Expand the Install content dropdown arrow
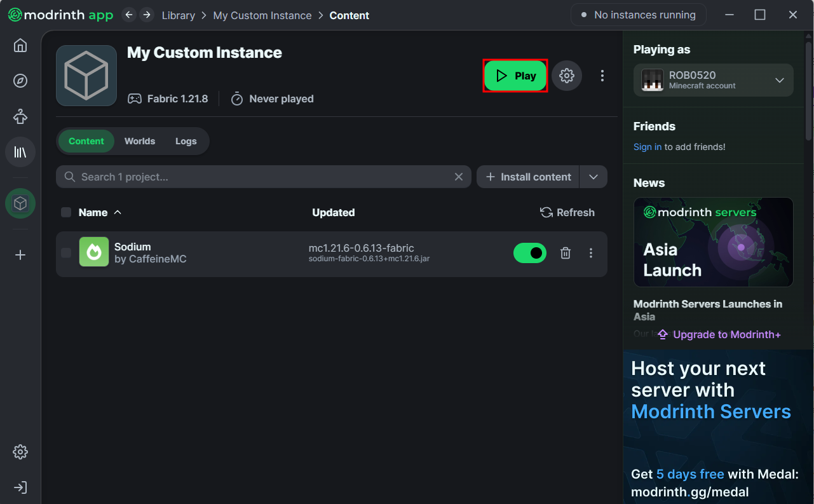The image size is (814, 504). (594, 177)
